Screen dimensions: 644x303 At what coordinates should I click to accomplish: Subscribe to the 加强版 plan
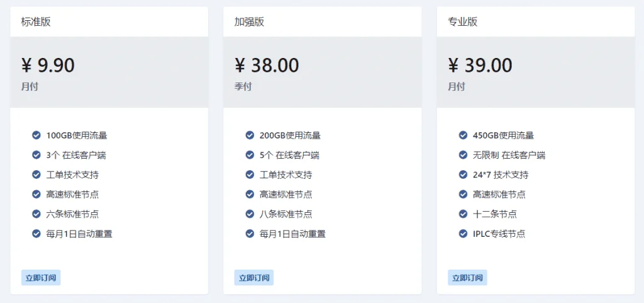tap(254, 278)
